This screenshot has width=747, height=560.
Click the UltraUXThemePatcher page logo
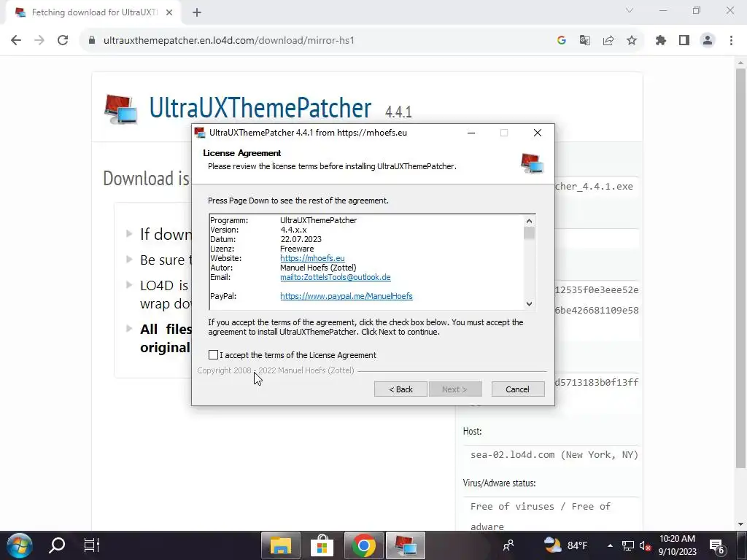tap(120, 109)
